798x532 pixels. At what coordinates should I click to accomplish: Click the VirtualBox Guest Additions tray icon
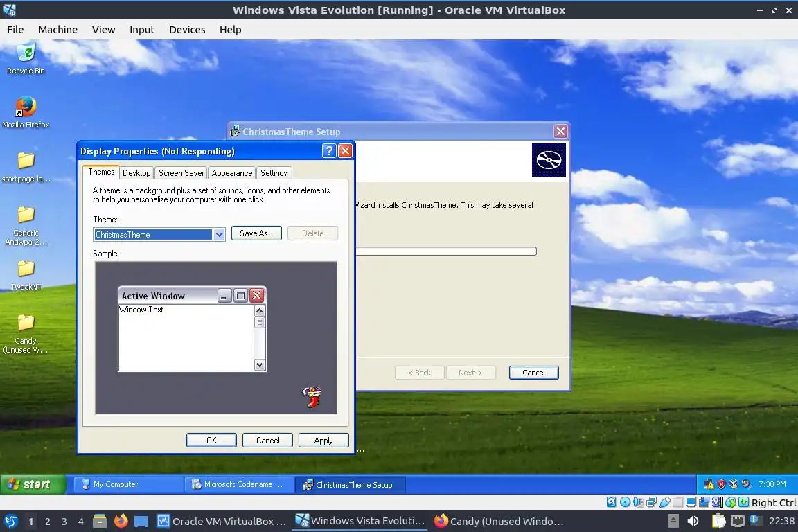click(x=734, y=484)
